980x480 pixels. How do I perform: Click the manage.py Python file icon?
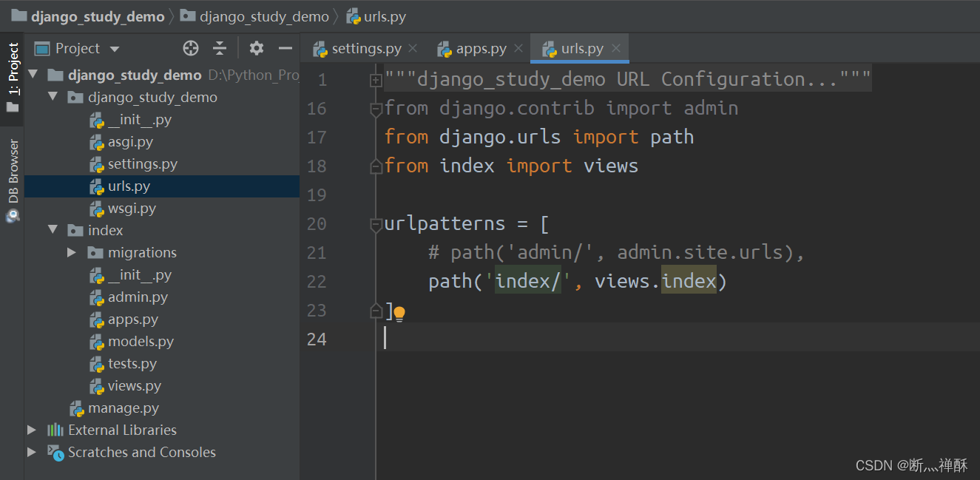click(77, 408)
